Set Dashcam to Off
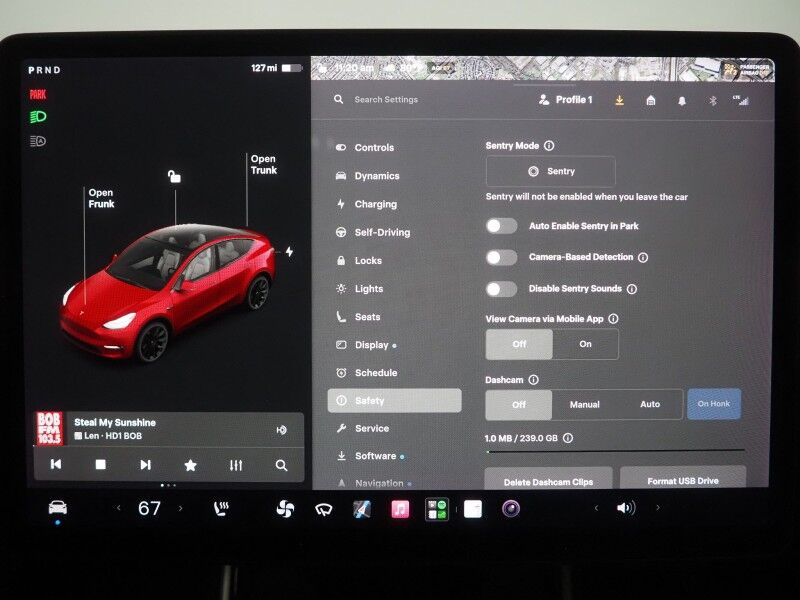The width and height of the screenshot is (800, 600). point(518,405)
